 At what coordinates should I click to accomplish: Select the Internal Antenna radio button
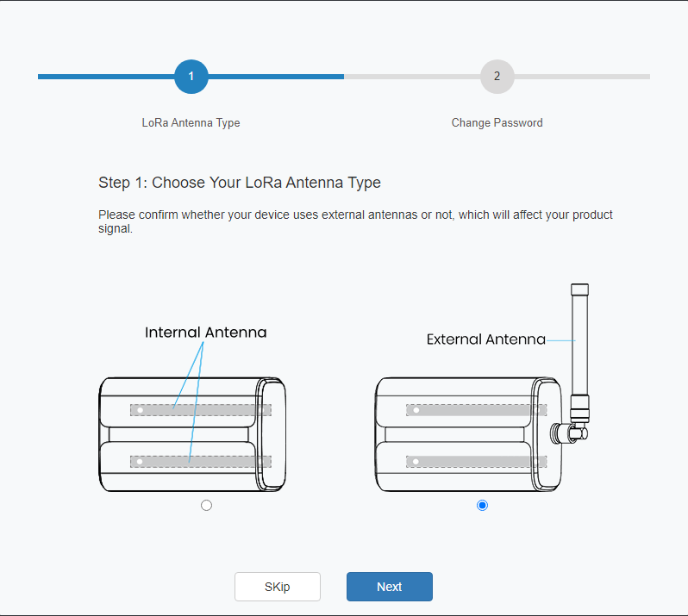(x=206, y=506)
